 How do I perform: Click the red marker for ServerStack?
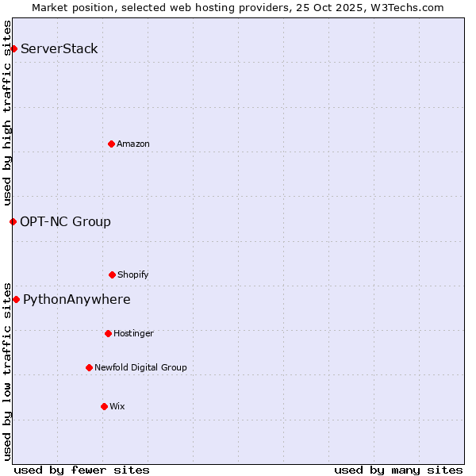(x=13, y=49)
